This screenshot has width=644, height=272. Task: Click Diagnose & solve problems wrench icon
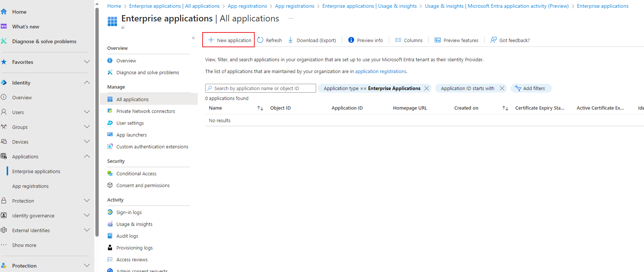4,41
